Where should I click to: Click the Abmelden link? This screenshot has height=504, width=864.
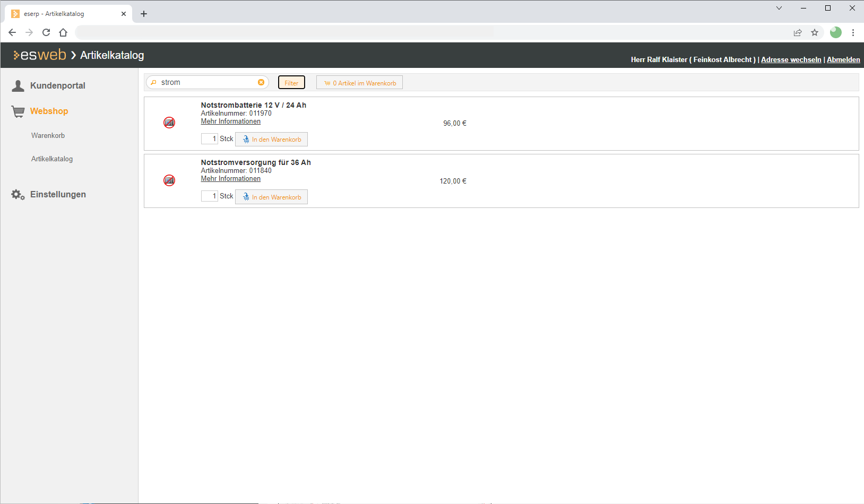pyautogui.click(x=843, y=60)
